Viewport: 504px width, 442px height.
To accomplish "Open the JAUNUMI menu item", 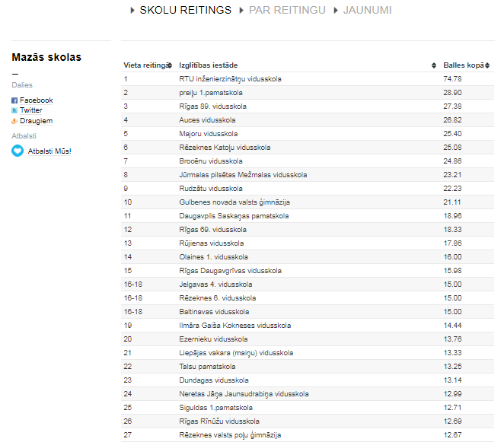I will pyautogui.click(x=368, y=10).
